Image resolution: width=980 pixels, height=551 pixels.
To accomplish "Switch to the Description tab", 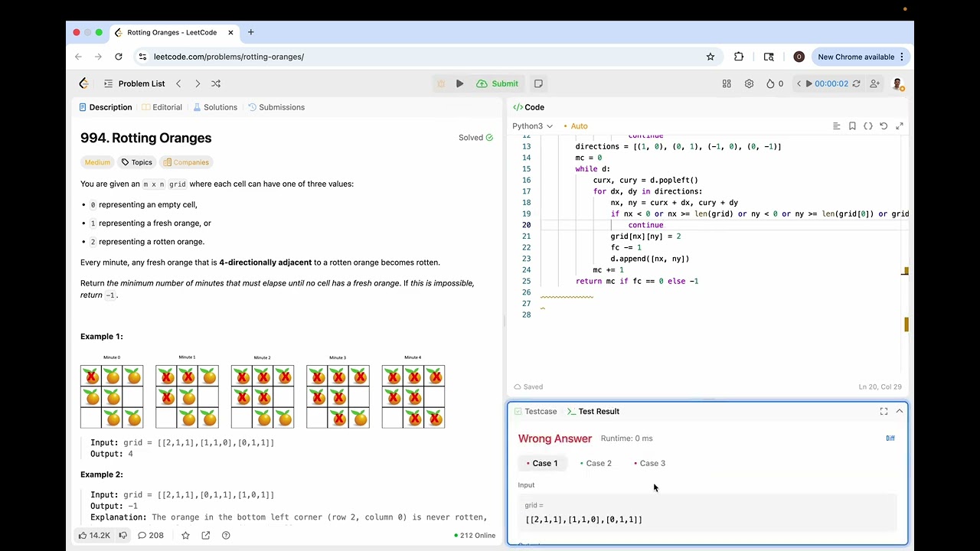I will click(x=105, y=107).
